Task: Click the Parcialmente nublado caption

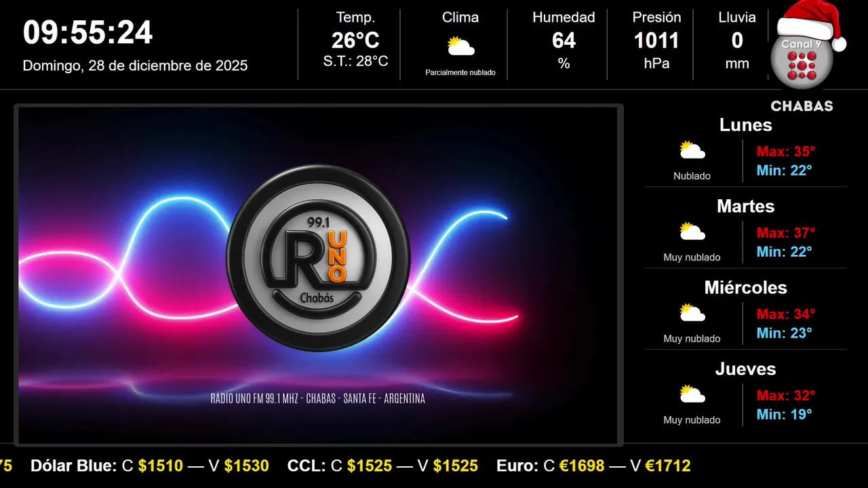Action: 460,73
